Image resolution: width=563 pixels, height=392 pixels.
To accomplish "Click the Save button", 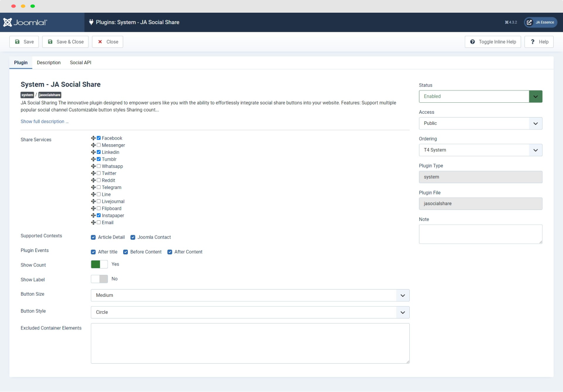I will pyautogui.click(x=24, y=42).
